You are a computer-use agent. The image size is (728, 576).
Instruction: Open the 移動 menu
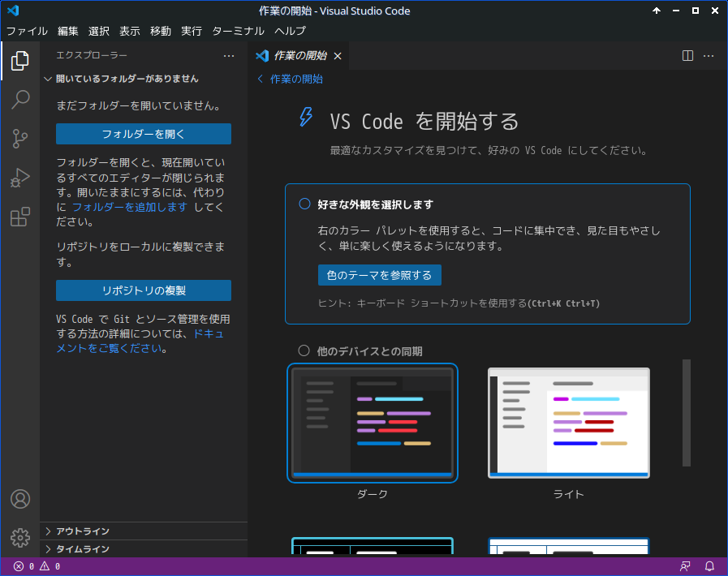[161, 31]
